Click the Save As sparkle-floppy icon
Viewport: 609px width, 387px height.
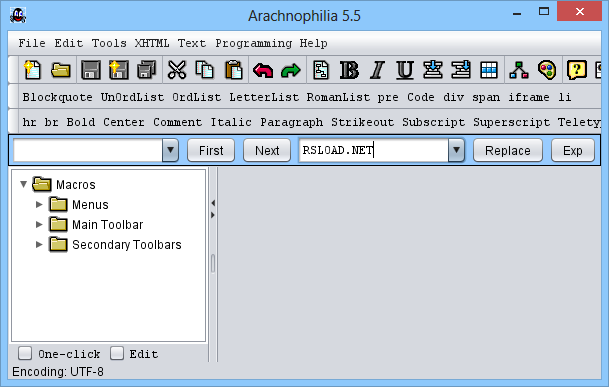point(118,70)
